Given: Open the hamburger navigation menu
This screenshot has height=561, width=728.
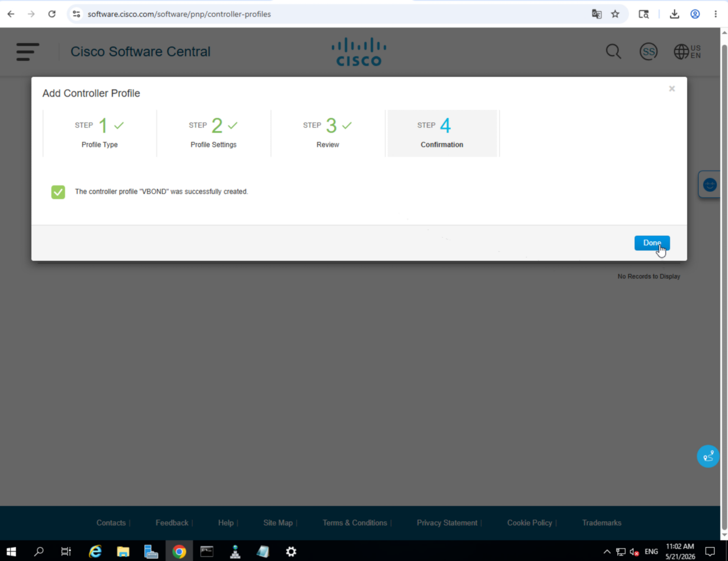Looking at the screenshot, I should [x=27, y=52].
